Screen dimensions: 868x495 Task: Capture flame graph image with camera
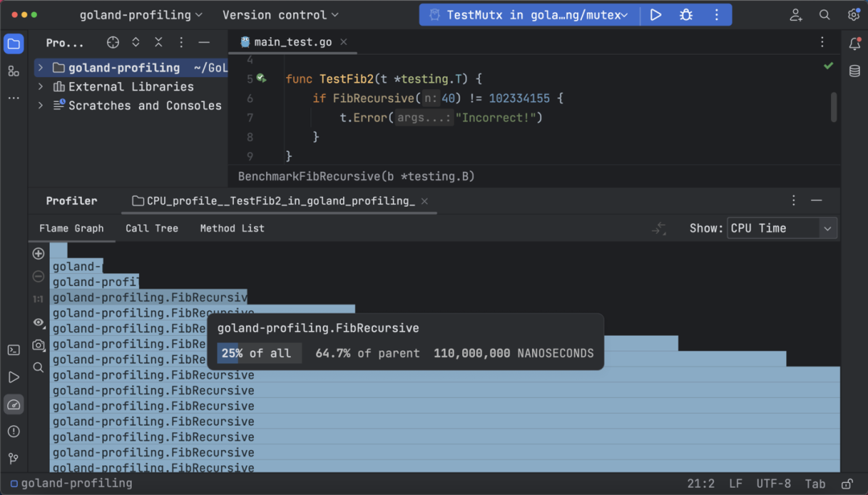pos(39,345)
